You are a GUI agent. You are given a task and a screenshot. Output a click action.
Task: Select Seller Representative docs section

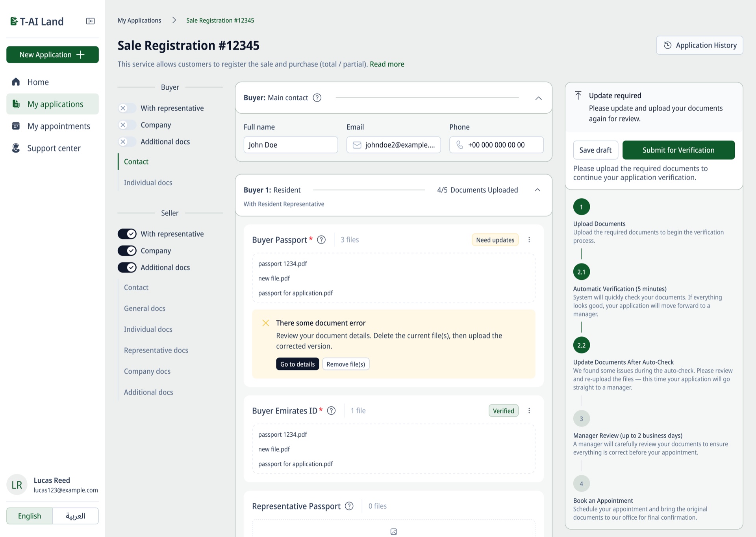click(156, 350)
